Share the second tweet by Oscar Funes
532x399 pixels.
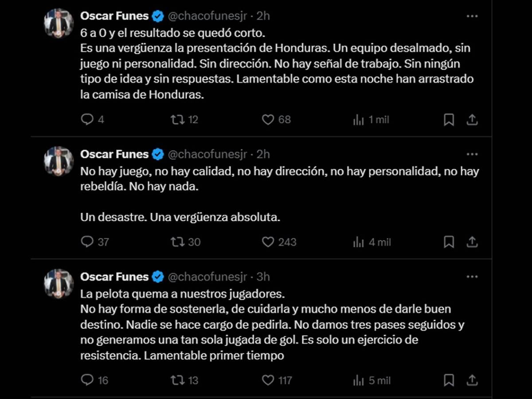[x=472, y=242]
